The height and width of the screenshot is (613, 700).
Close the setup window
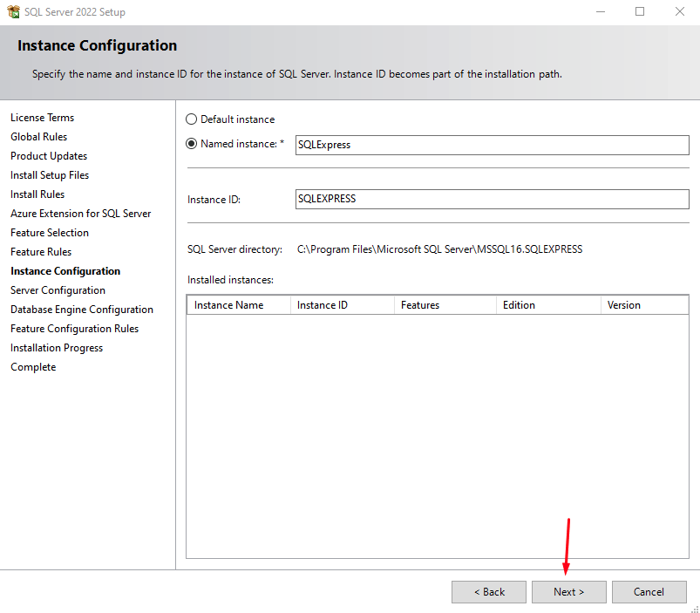[x=679, y=11]
